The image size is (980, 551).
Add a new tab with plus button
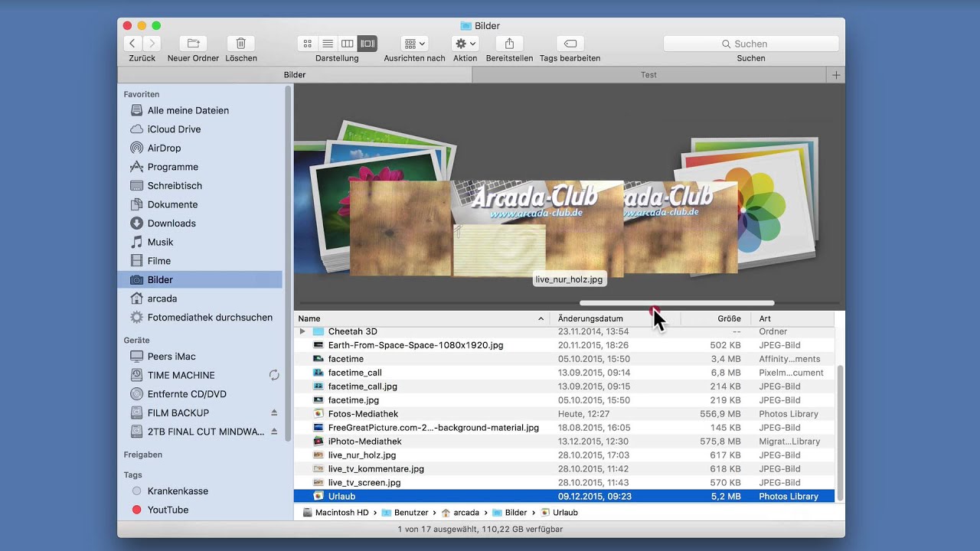[836, 75]
